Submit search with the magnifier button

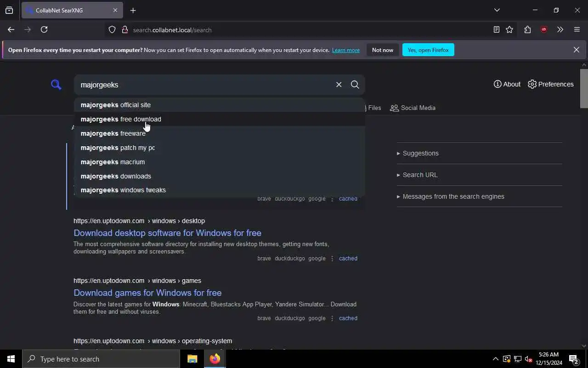(355, 85)
